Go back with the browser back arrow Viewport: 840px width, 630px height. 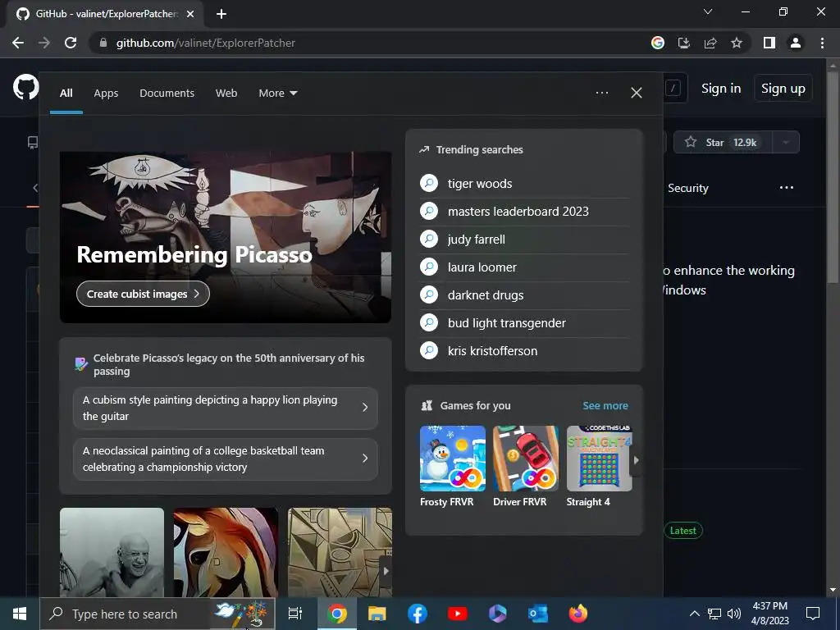[x=18, y=43]
